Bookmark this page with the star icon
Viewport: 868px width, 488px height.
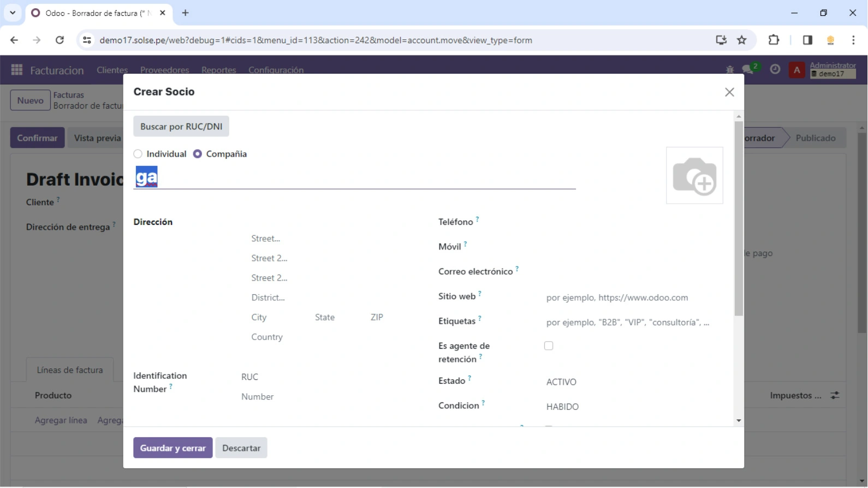(x=741, y=40)
